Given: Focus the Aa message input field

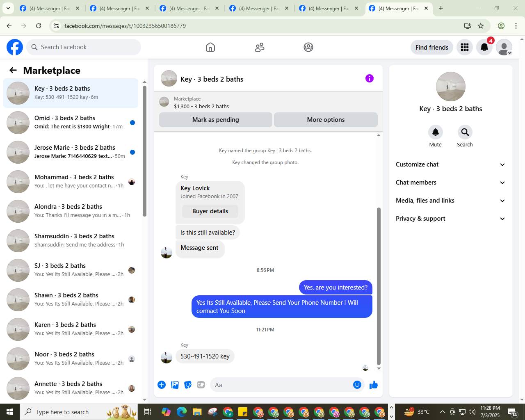Looking at the screenshot, I should pos(281,385).
